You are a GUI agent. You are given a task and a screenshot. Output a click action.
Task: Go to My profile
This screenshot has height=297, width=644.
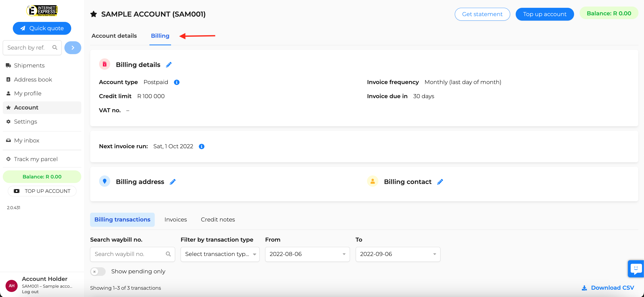(x=42, y=93)
